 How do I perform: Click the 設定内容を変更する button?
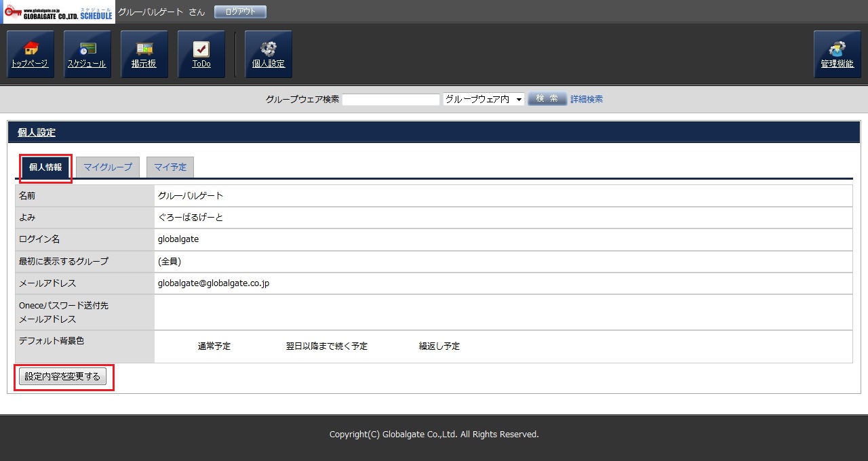pyautogui.click(x=62, y=377)
